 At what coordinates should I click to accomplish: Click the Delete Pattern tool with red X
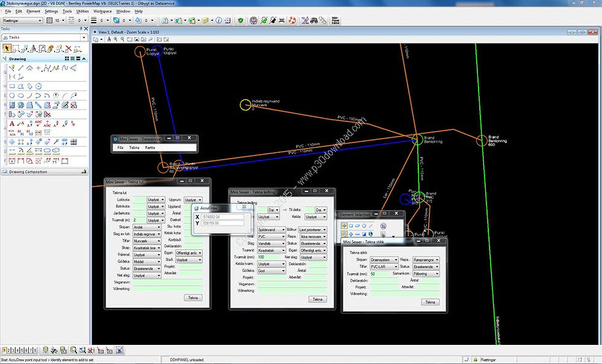tap(74, 105)
